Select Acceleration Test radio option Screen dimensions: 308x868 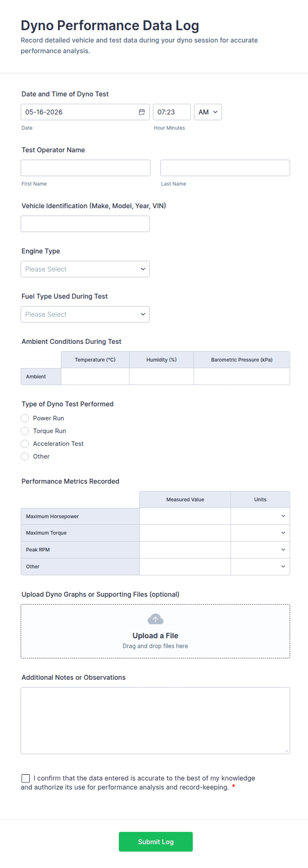pos(25,444)
